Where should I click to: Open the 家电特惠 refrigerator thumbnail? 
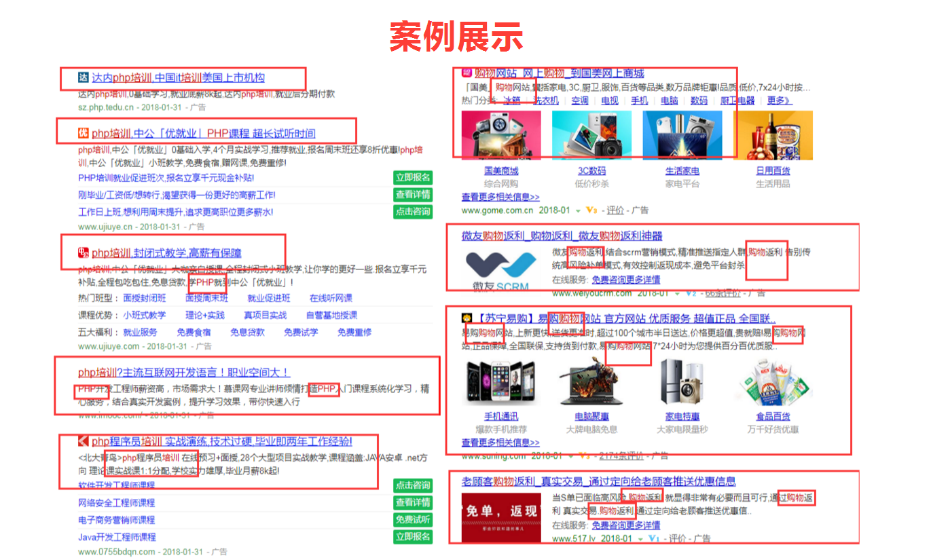click(682, 382)
